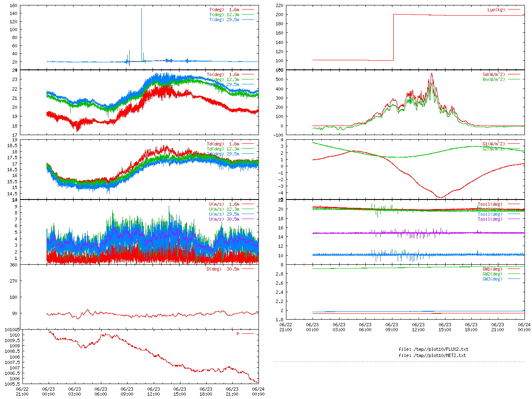Click the 'P' legend label in pressure plot
This screenshot has height=399, width=532.
click(238, 334)
